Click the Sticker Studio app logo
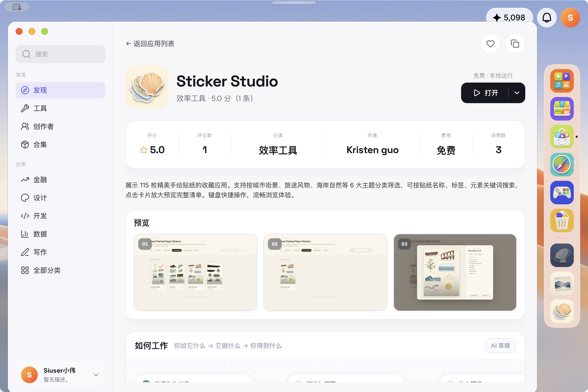Viewport: 588px width, 392px height. tap(147, 87)
